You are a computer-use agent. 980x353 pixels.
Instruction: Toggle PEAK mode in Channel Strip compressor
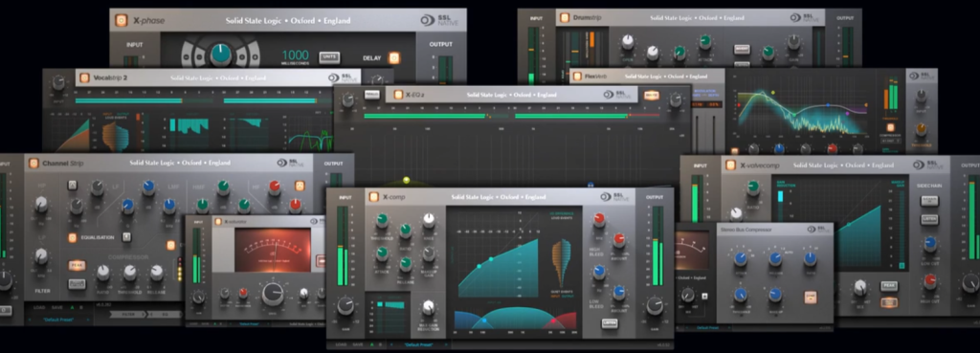77,265
